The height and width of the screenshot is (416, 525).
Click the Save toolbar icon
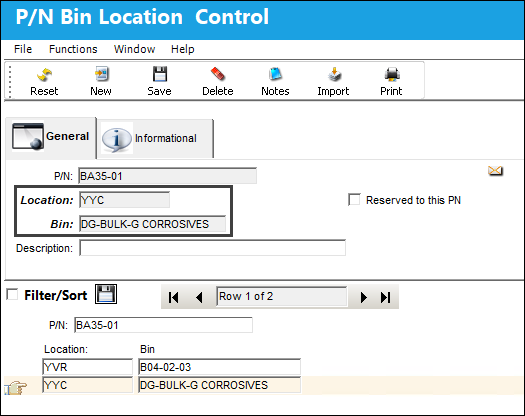[159, 81]
